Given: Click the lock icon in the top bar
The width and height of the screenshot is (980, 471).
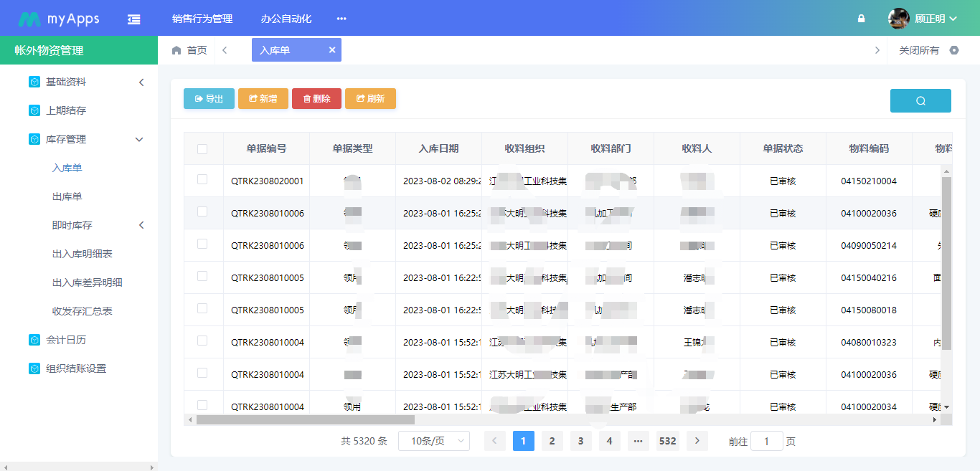Looking at the screenshot, I should (x=860, y=18).
